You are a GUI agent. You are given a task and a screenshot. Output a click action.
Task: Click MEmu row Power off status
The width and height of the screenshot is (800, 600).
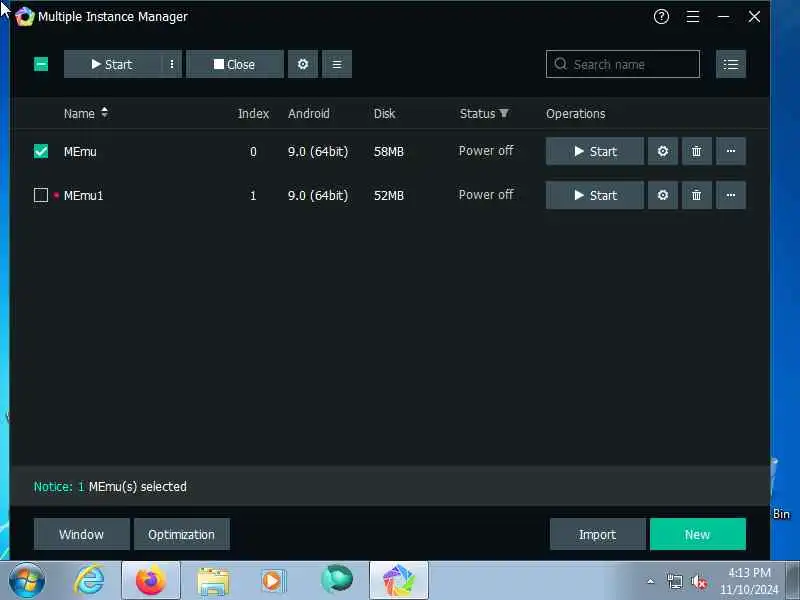click(x=486, y=151)
